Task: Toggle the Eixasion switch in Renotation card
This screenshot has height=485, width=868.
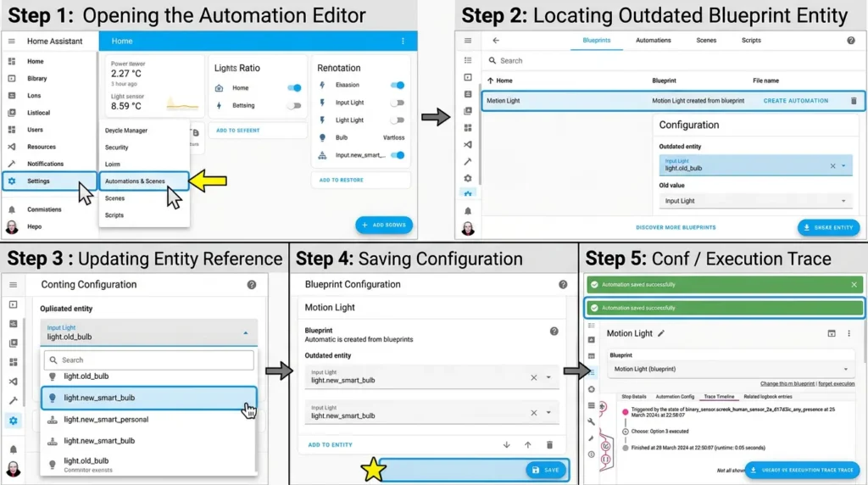Action: [x=398, y=86]
